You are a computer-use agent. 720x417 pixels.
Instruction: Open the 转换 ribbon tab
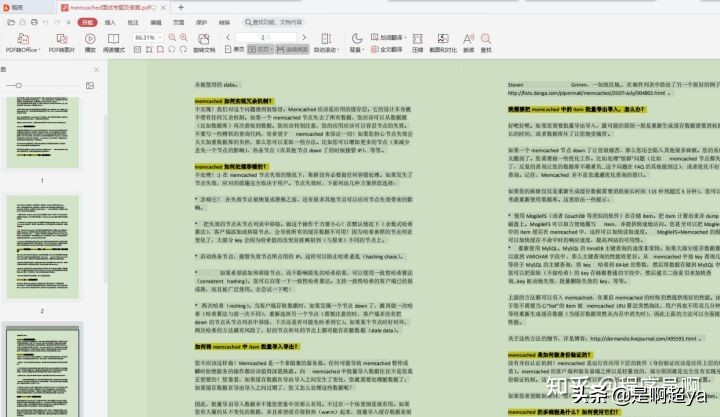click(224, 22)
